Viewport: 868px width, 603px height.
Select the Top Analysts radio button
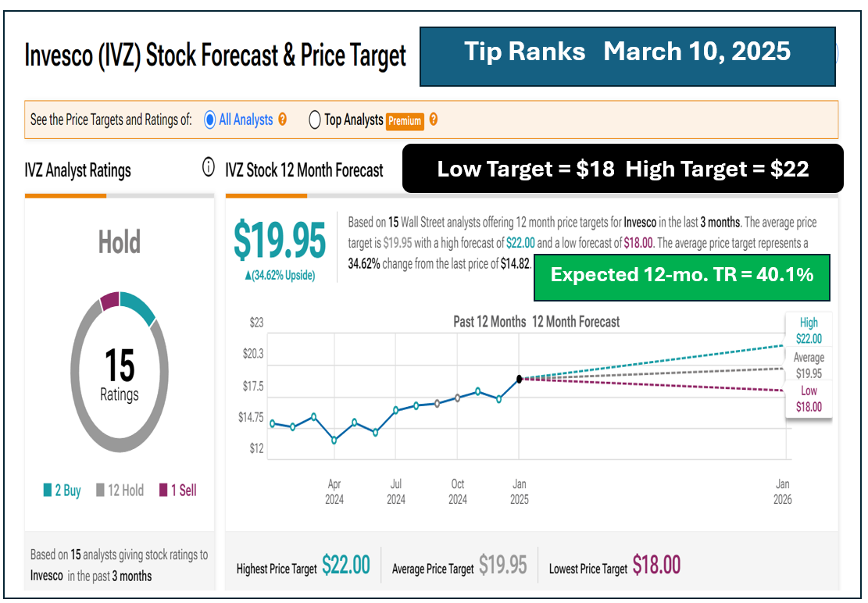pos(315,120)
